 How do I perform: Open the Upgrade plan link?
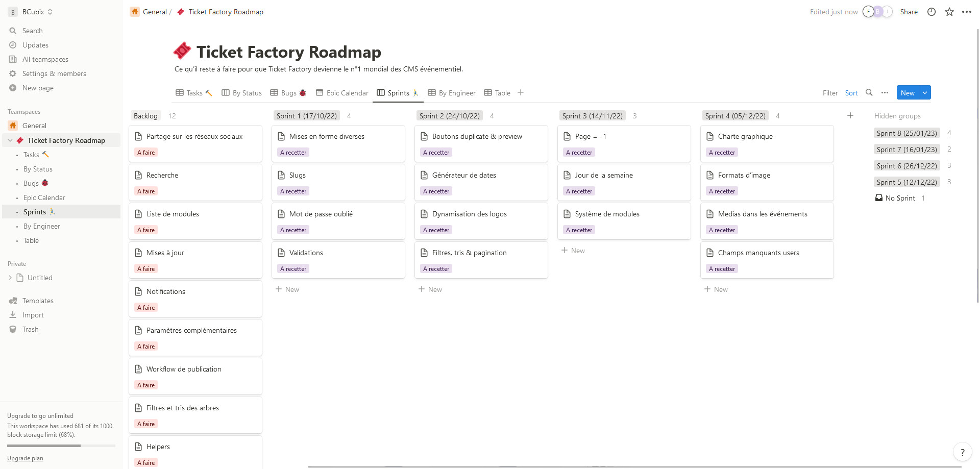click(25, 458)
